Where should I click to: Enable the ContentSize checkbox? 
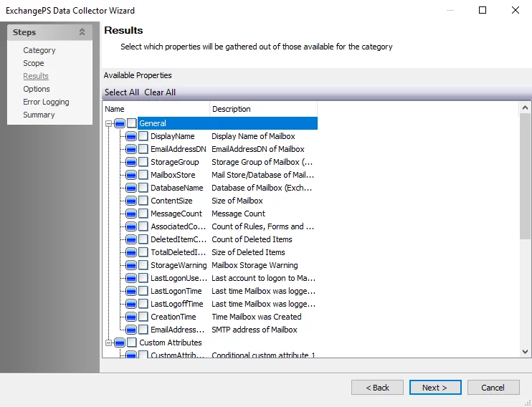tap(143, 201)
